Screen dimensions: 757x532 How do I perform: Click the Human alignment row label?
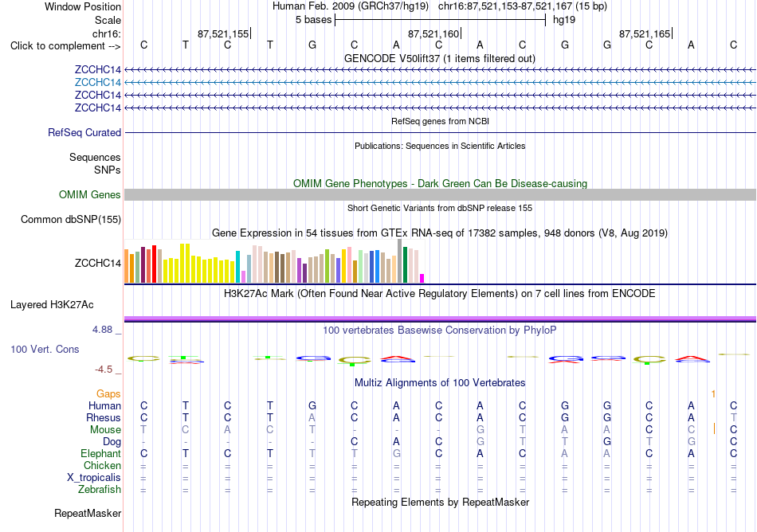click(104, 405)
